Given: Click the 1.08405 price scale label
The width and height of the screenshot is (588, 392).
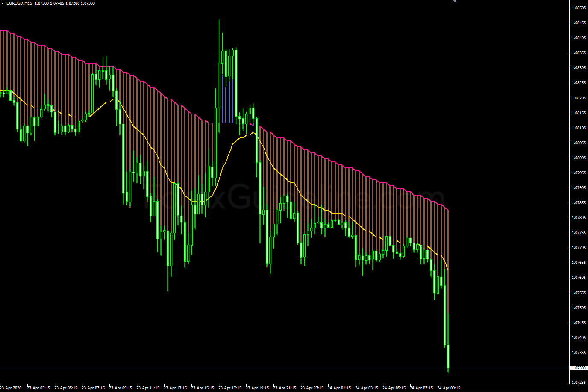Looking at the screenshot, I should click(579, 38).
